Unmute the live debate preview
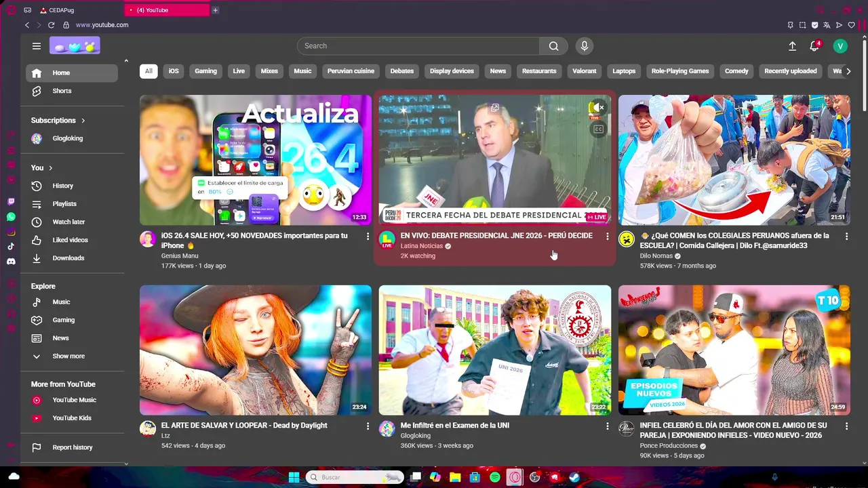Screen dimensions: 868x488 [597, 108]
